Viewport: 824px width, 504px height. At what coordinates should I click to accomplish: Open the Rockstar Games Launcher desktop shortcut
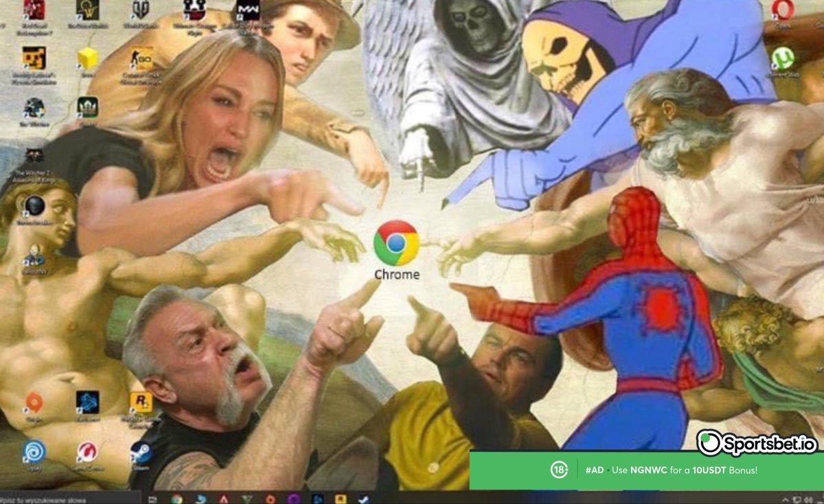click(x=141, y=402)
